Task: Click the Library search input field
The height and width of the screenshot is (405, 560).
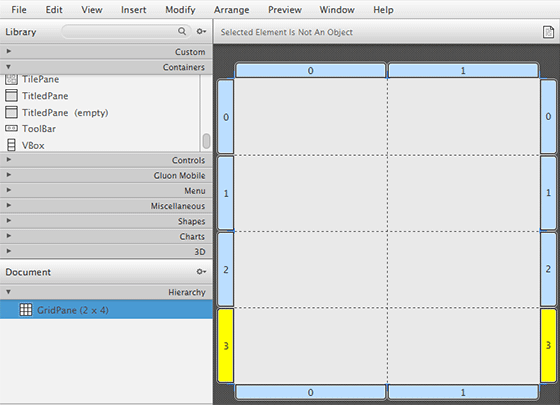Action: click(x=120, y=31)
